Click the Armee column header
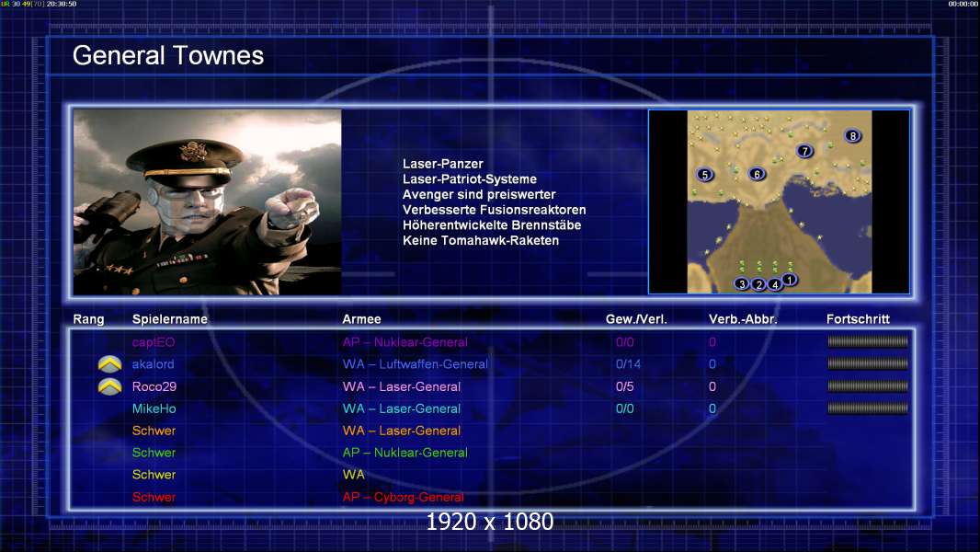The height and width of the screenshot is (552, 980). [362, 319]
